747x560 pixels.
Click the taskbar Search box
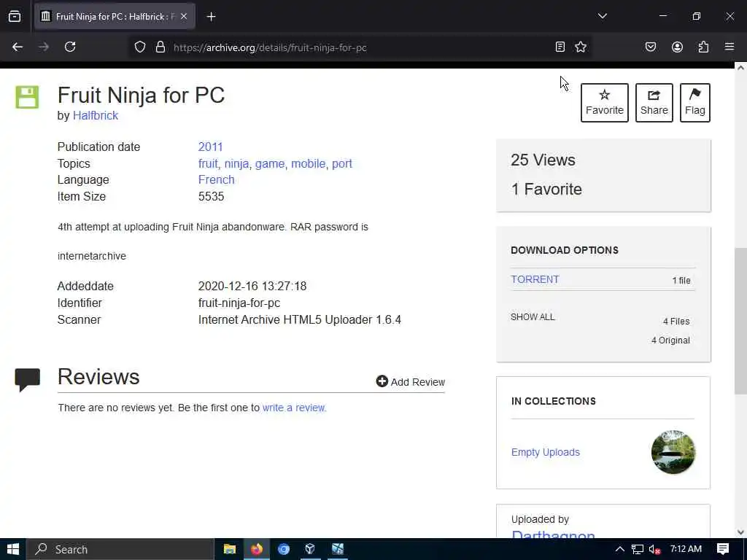(x=120, y=549)
